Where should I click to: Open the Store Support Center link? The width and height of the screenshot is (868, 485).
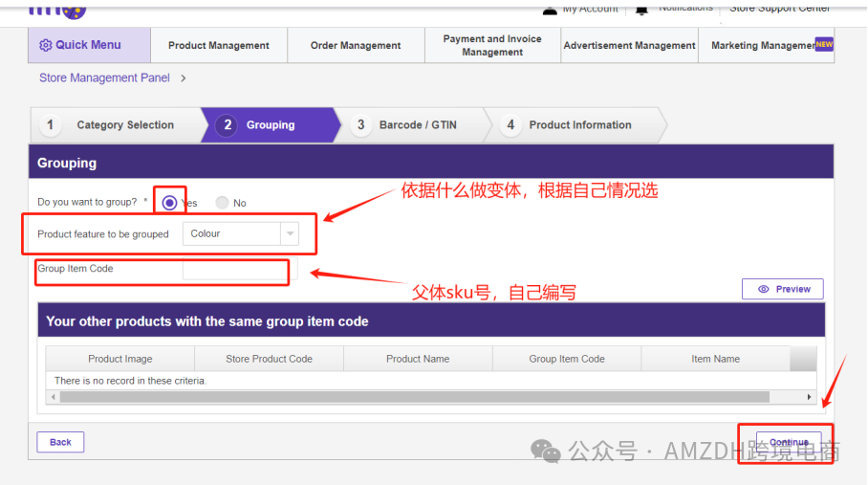[x=779, y=9]
